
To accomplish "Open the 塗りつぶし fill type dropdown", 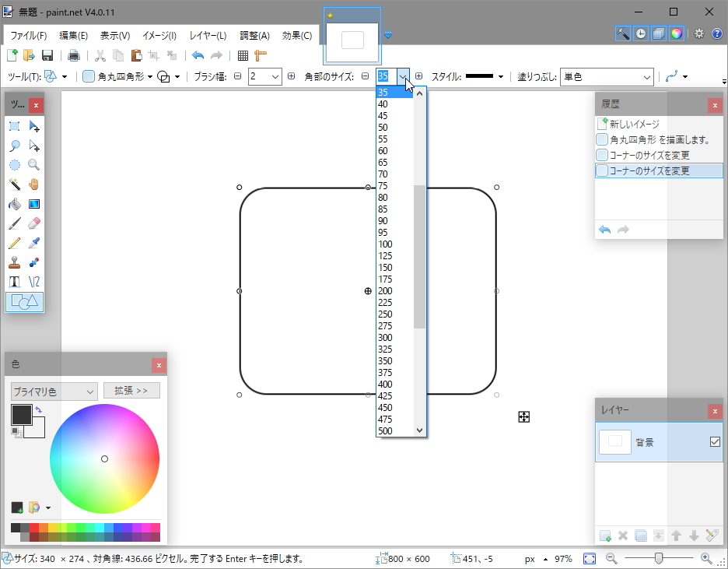I will tap(606, 76).
